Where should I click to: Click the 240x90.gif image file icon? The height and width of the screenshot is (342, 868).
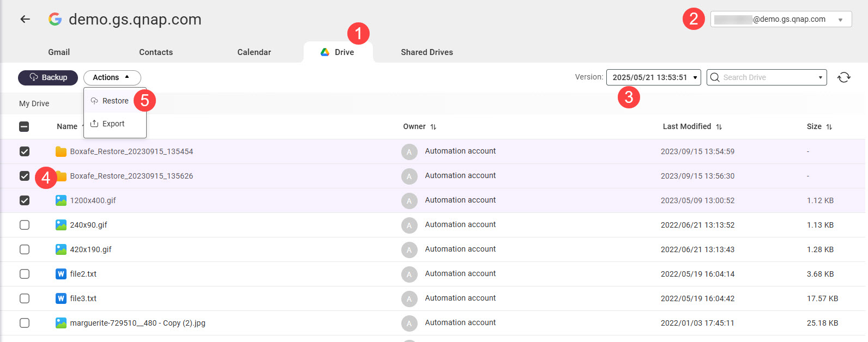[61, 225]
